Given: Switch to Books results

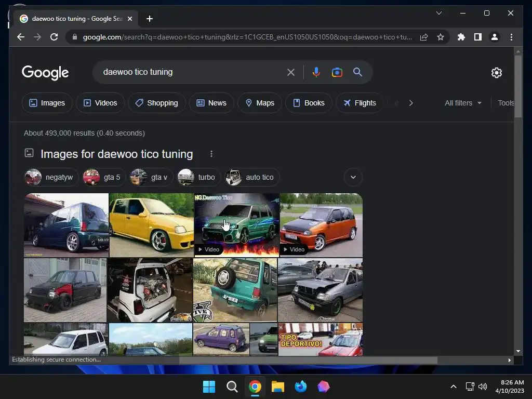Looking at the screenshot, I should (309, 103).
